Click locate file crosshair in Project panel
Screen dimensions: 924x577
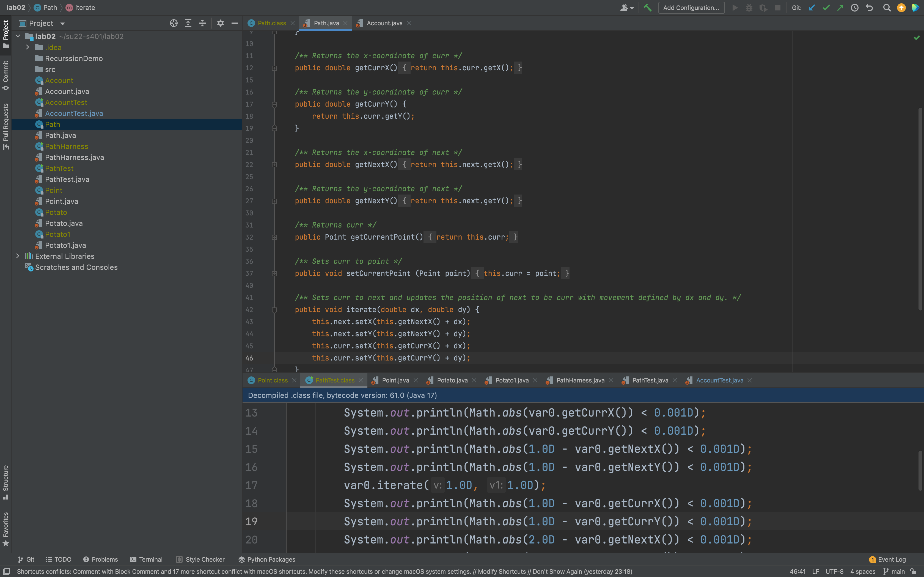pyautogui.click(x=174, y=23)
